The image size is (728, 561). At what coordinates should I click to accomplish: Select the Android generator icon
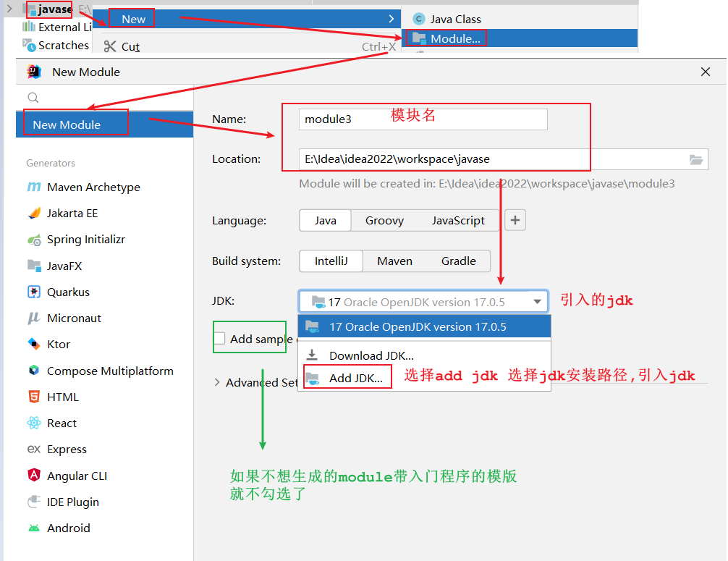(x=33, y=528)
